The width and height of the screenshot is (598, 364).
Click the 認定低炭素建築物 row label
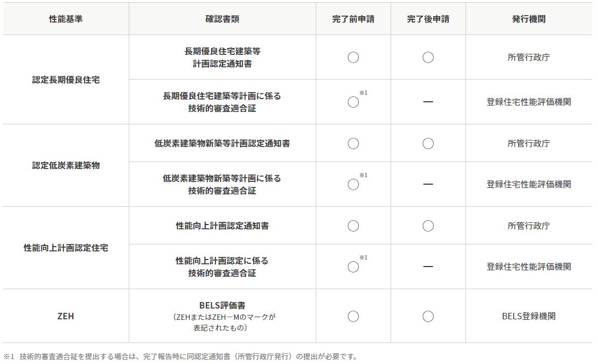(66, 165)
